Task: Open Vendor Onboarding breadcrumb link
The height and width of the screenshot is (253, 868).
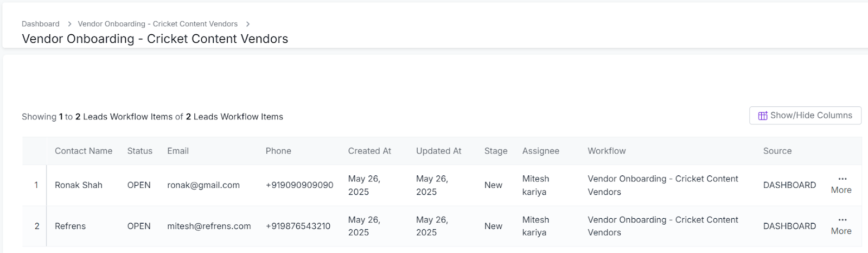Action: 157,24
